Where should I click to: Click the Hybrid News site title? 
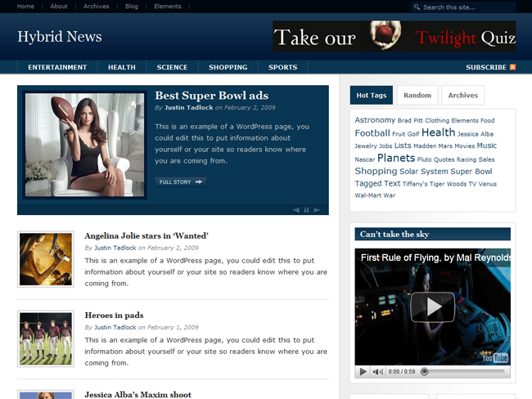[60, 37]
